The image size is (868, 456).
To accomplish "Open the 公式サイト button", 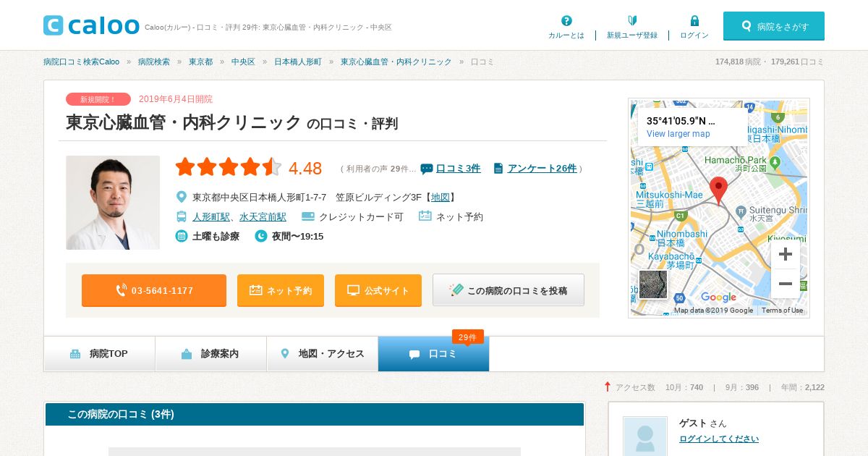I will click(378, 290).
